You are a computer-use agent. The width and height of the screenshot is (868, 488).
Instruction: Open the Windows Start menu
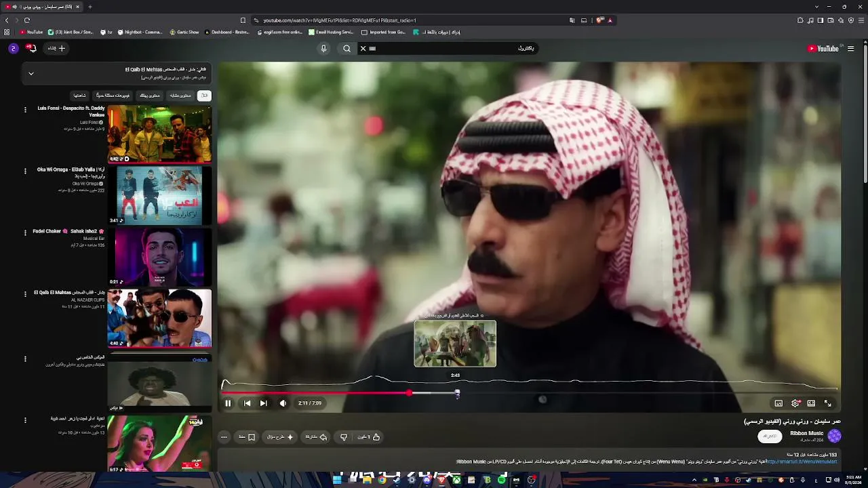coord(337,480)
